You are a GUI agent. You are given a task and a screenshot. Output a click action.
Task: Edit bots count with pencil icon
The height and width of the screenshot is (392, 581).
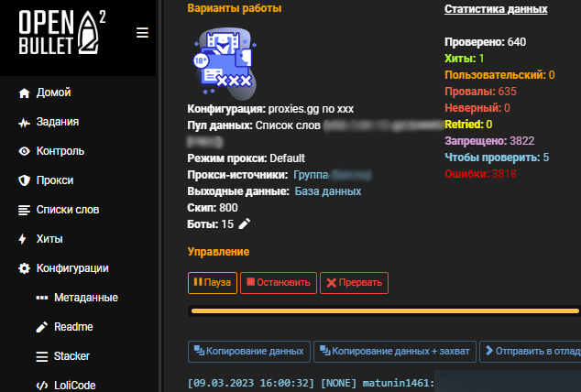coord(244,224)
